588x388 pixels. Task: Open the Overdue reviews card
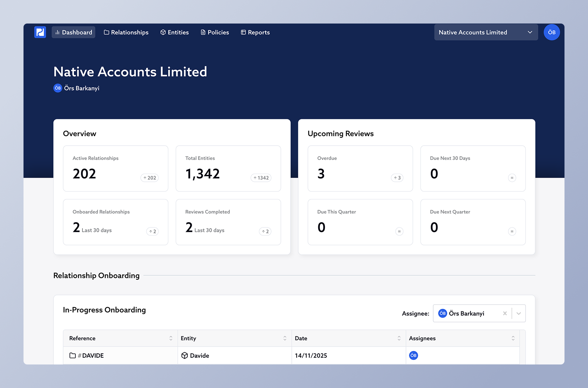[x=360, y=168]
